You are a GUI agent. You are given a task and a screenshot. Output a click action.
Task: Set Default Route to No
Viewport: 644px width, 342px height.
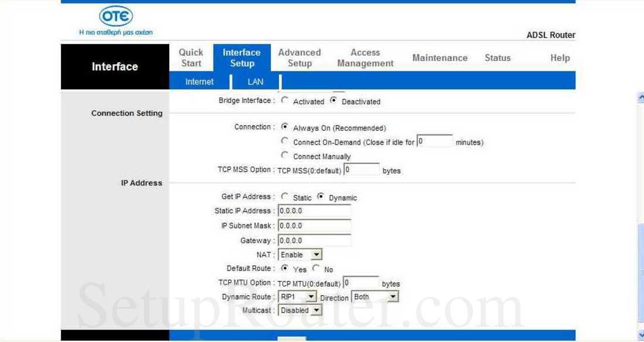[x=316, y=268]
